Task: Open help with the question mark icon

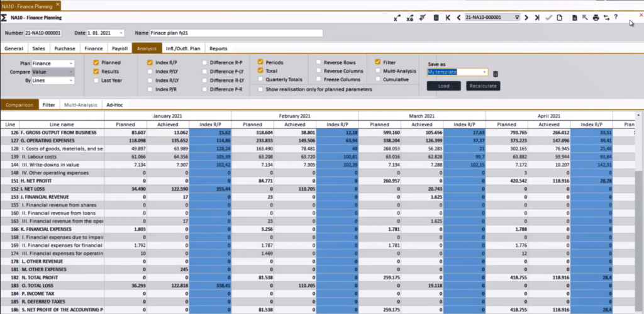Action: click(616, 18)
